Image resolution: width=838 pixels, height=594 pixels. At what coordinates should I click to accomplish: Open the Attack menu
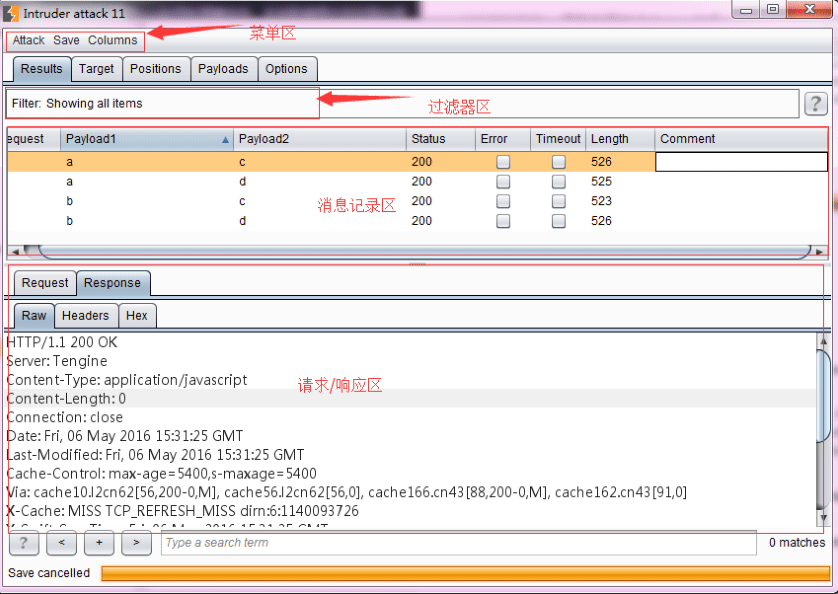click(28, 40)
